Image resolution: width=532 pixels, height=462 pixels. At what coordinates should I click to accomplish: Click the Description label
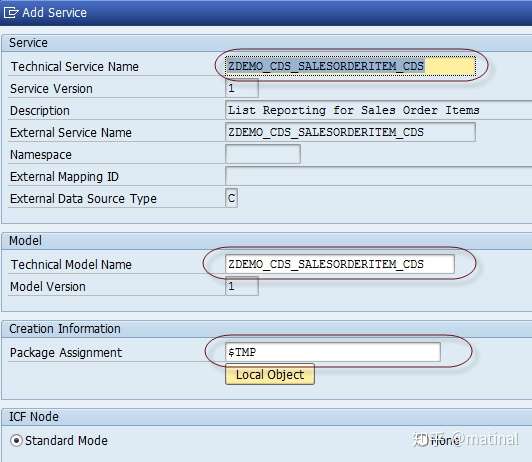coord(40,111)
